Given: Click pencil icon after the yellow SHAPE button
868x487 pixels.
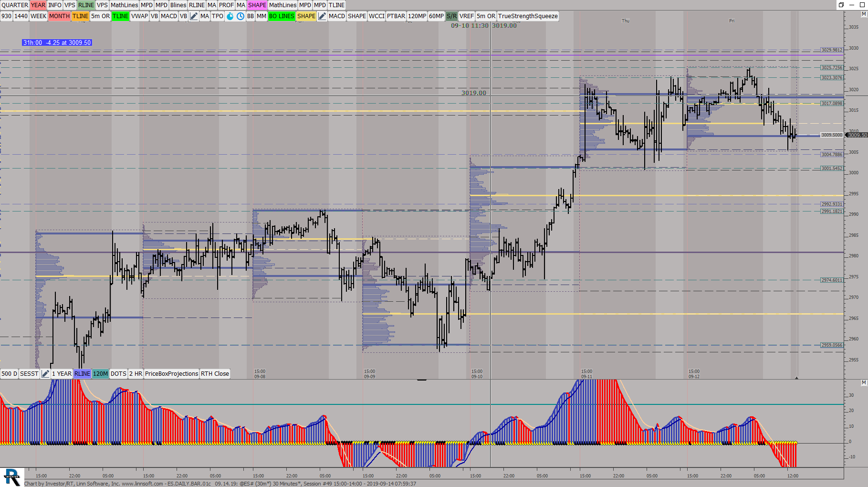Looking at the screenshot, I should coord(323,16).
